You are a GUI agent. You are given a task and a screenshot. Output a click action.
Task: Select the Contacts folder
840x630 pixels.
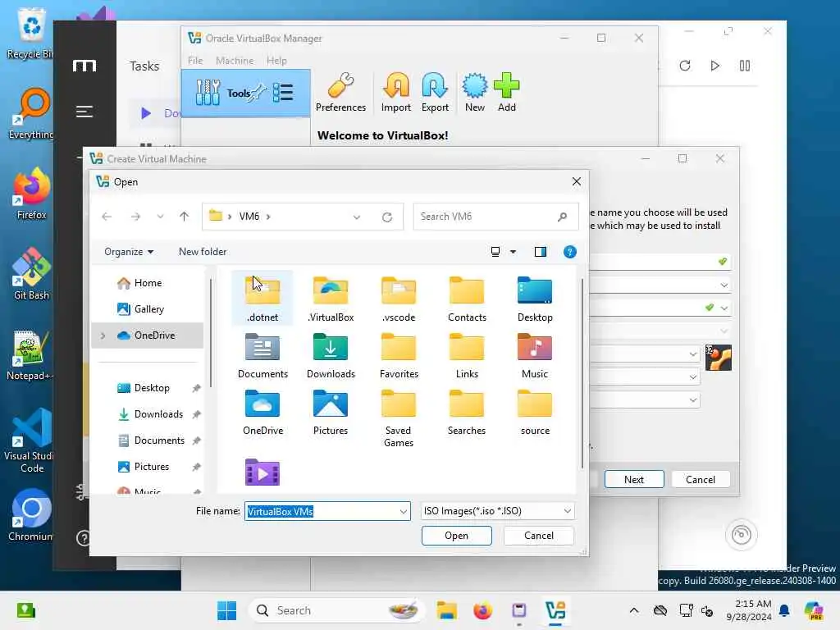467,299
